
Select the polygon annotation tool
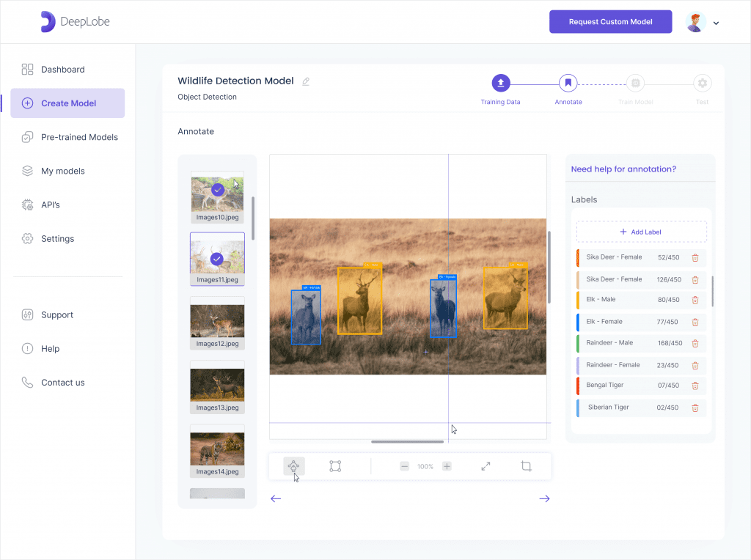(293, 466)
